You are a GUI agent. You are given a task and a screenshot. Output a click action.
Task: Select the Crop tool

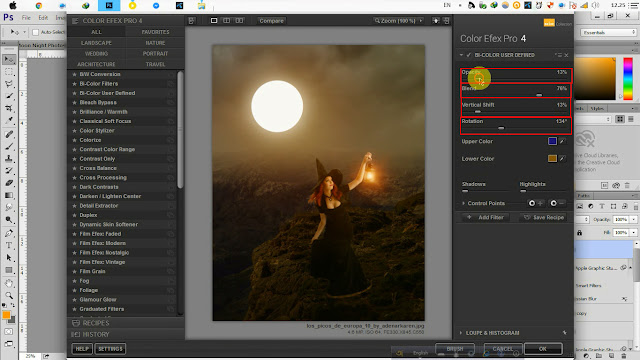(9, 109)
